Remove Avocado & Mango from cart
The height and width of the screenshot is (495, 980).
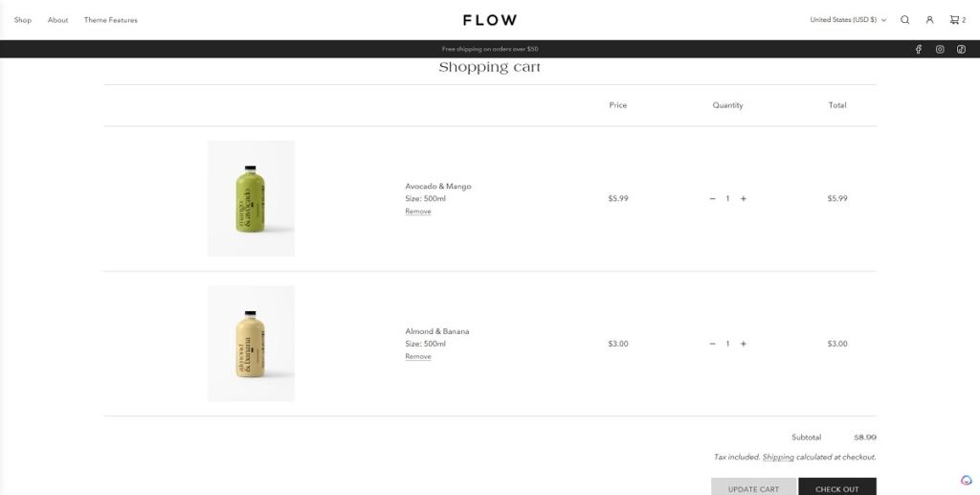418,212
